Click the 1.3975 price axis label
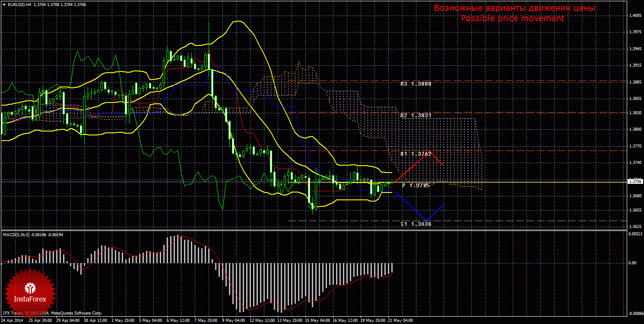644x324 pixels. (635, 32)
